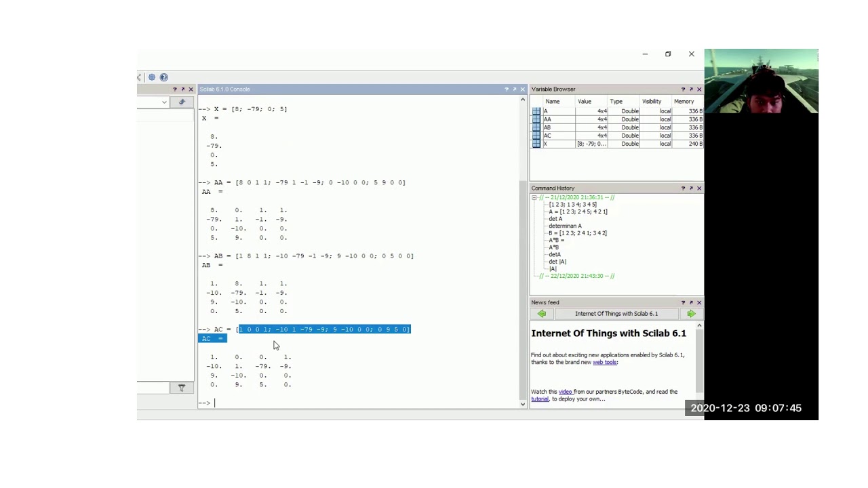Open 'web tools' link in news feed
Viewport: 868px width, 488px height.
(605, 363)
